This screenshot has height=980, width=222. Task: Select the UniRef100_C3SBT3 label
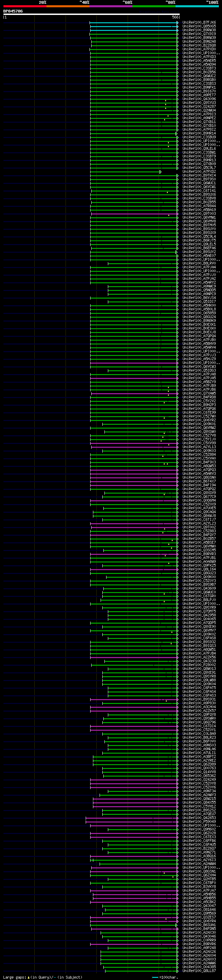[199, 68]
